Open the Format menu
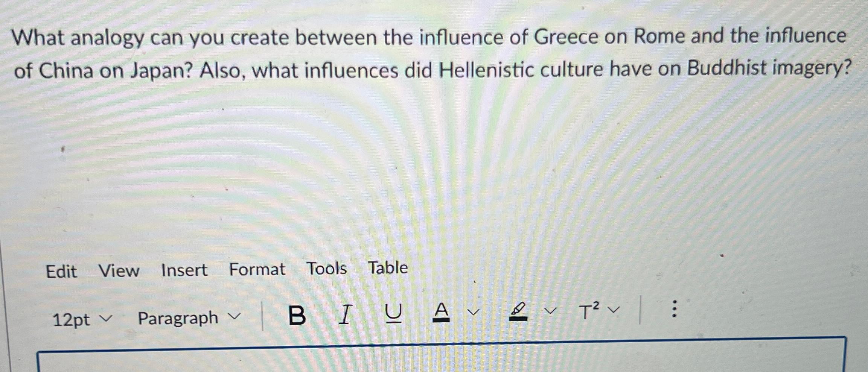868x372 pixels. click(258, 270)
